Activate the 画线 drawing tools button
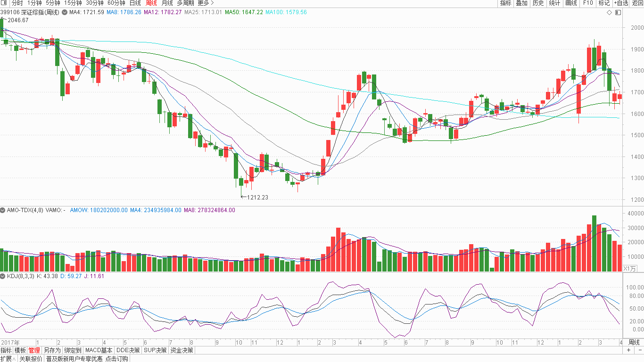Image resolution: width=644 pixels, height=362 pixels. 571,3
